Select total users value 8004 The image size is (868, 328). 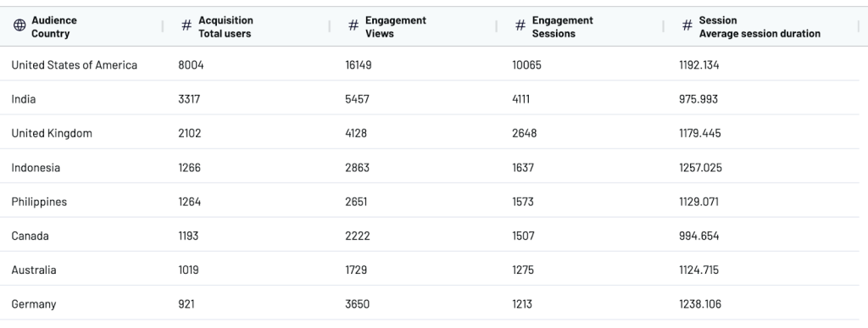191,65
